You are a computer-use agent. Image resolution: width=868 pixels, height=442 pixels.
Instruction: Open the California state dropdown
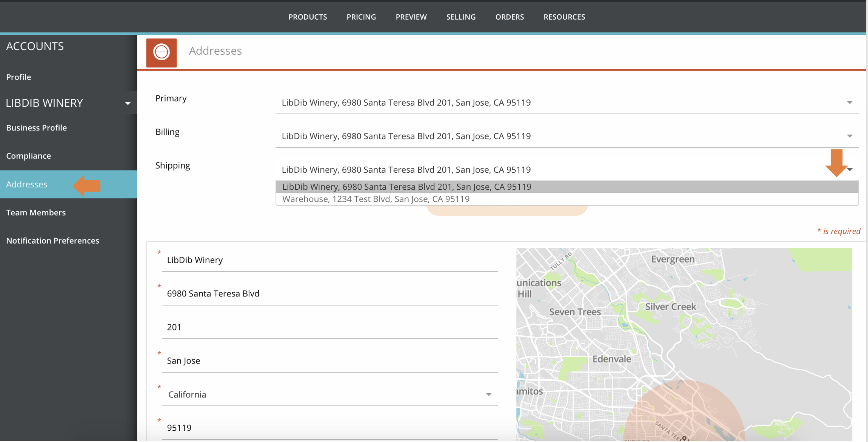330,394
